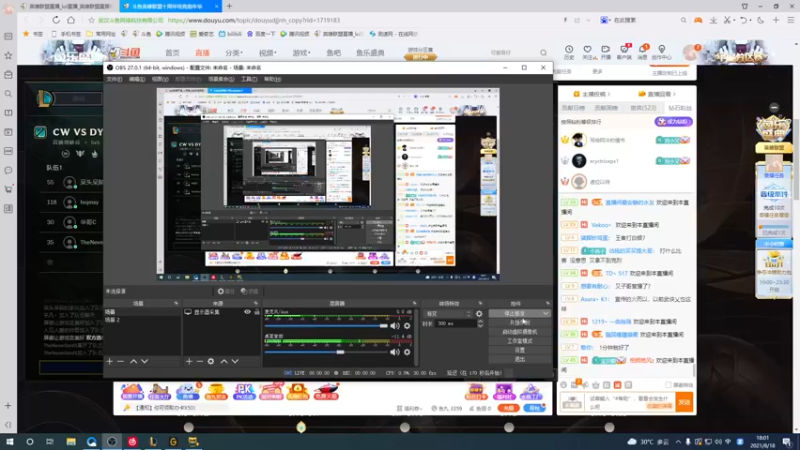800x450 pixels.
Task: Pop out the Audio Mixer dock icon
Action: tap(414, 304)
